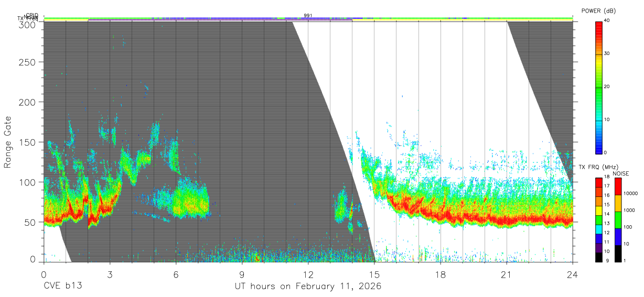The height and width of the screenshot is (297, 644).
Task: Click the 40 label on the power colorbar
Action: point(607,20)
